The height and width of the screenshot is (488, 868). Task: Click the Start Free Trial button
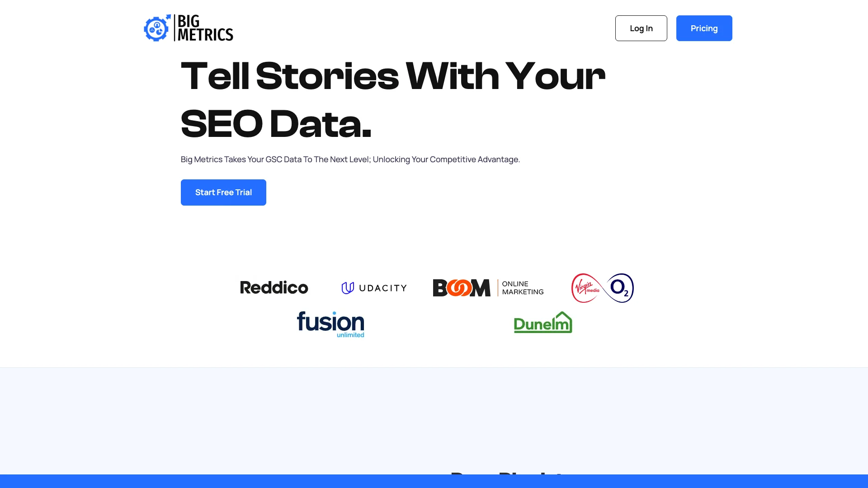[x=224, y=192]
